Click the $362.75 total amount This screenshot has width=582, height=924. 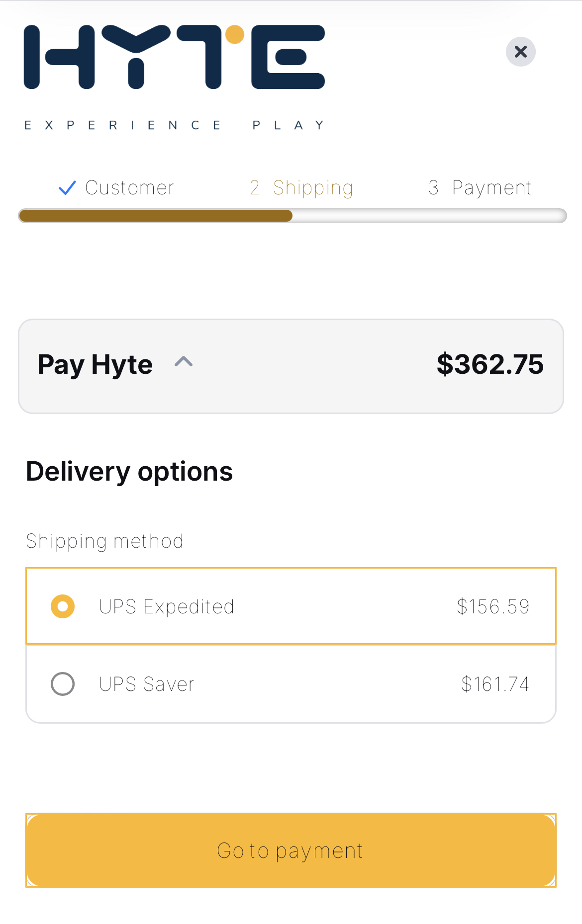click(490, 364)
